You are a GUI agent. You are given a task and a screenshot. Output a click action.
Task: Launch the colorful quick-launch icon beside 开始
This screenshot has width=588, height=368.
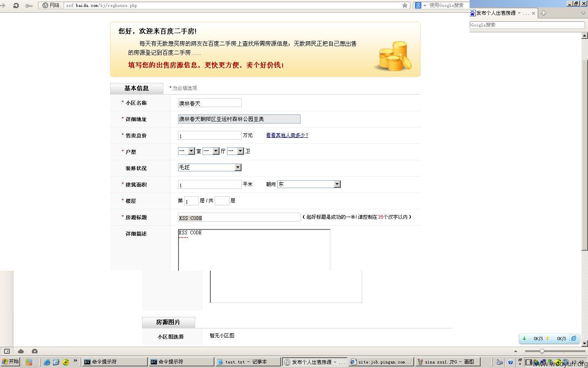click(29, 362)
